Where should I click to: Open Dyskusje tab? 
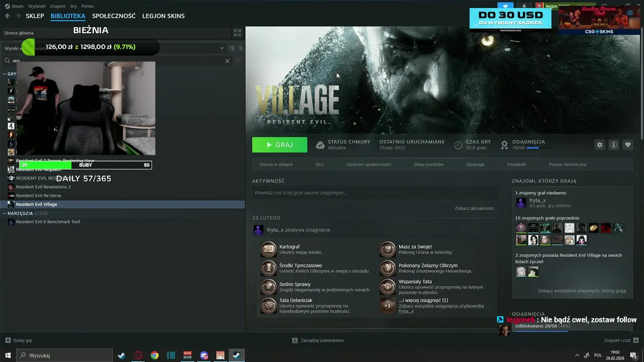[475, 164]
